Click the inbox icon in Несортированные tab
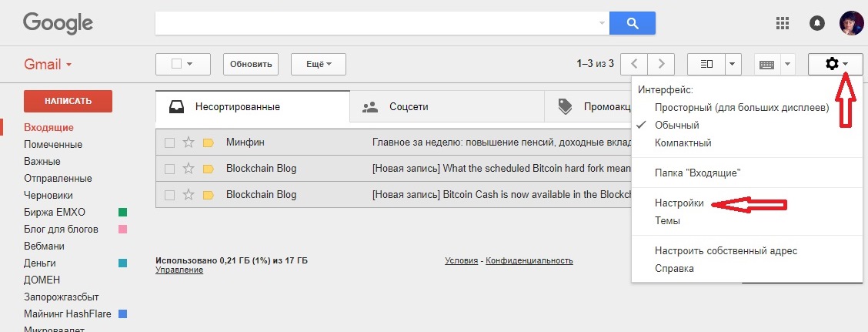This screenshot has height=332, width=868. (x=176, y=106)
